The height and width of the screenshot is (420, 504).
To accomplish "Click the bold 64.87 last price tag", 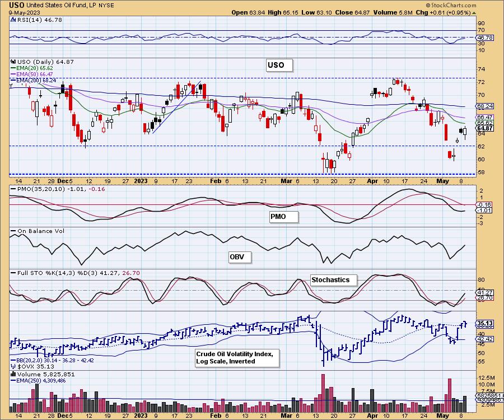I will coord(485,128).
